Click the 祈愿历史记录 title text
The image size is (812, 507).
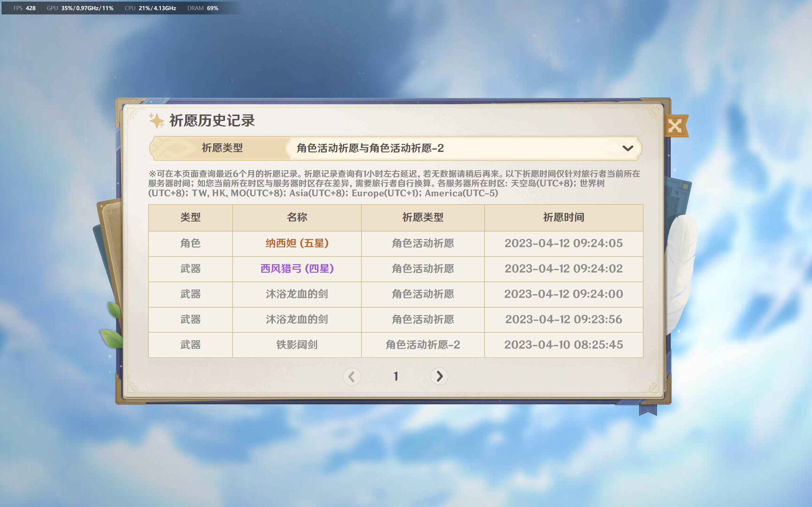tap(212, 121)
